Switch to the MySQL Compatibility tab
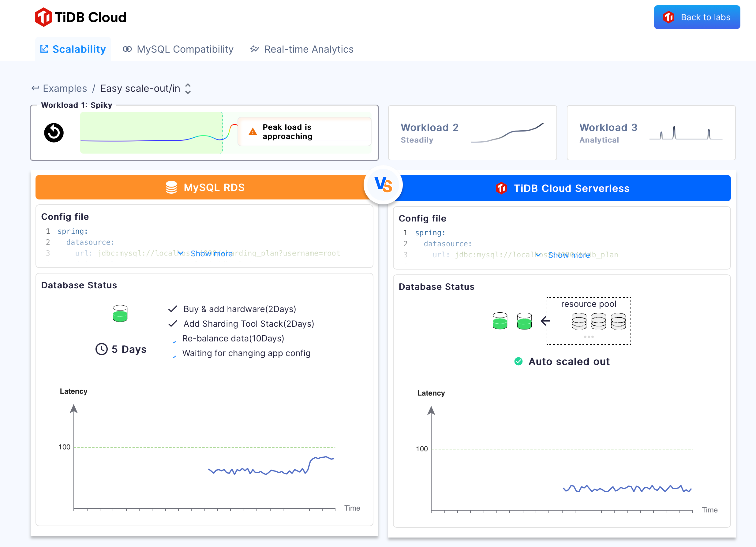The width and height of the screenshot is (756, 547). click(x=178, y=49)
